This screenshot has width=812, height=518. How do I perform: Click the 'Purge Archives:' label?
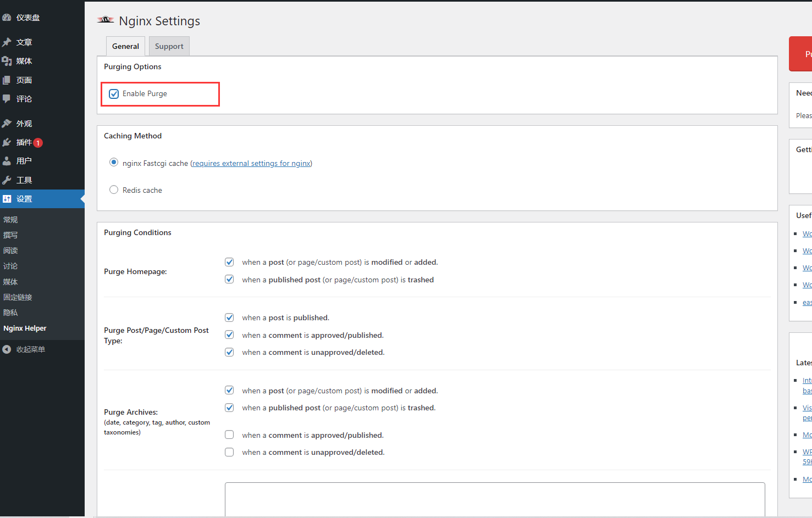tap(131, 412)
